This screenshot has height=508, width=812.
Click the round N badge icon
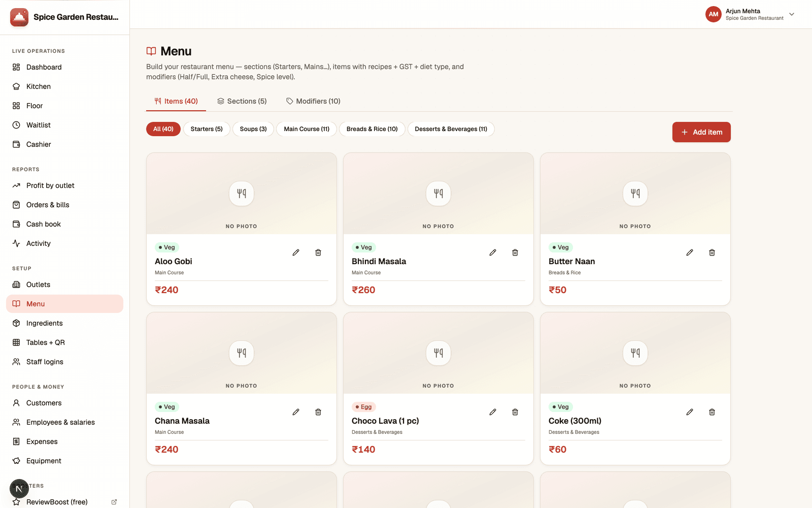tap(19, 489)
